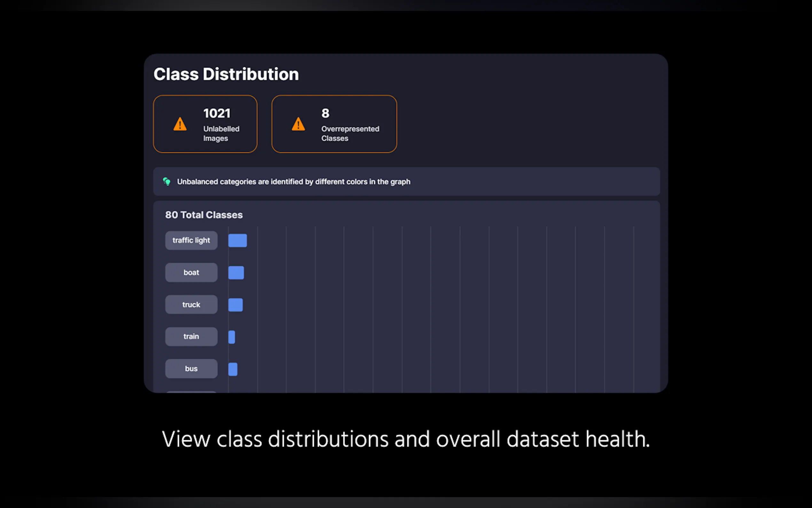Screen dimensions: 812x508
Task: Select the traffic light class label
Action: [x=191, y=240]
